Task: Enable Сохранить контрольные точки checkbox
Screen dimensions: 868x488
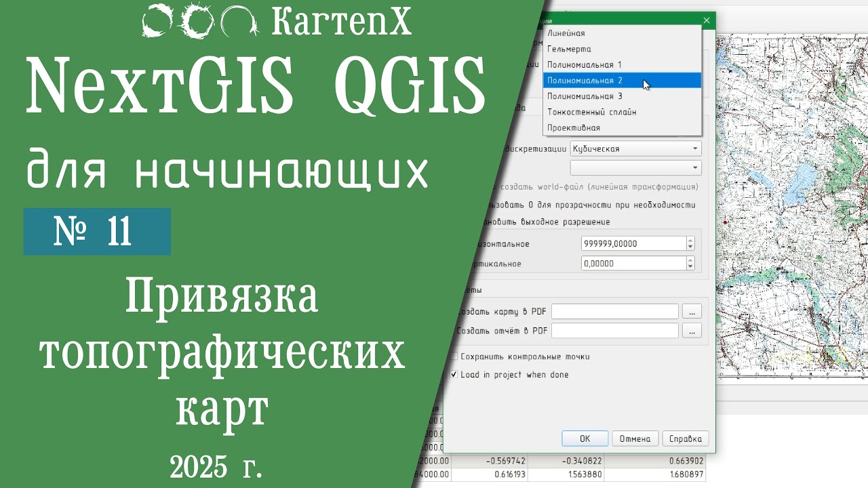Action: tap(454, 357)
